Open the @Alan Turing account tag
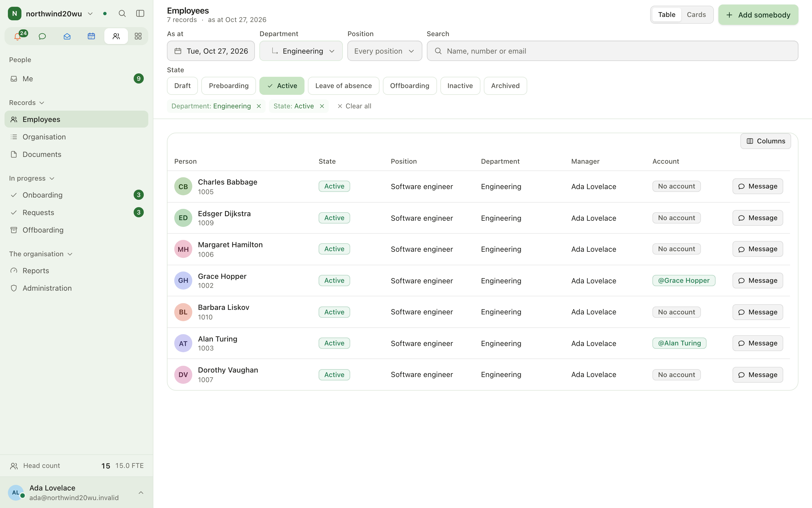The width and height of the screenshot is (812, 508). coord(679,343)
